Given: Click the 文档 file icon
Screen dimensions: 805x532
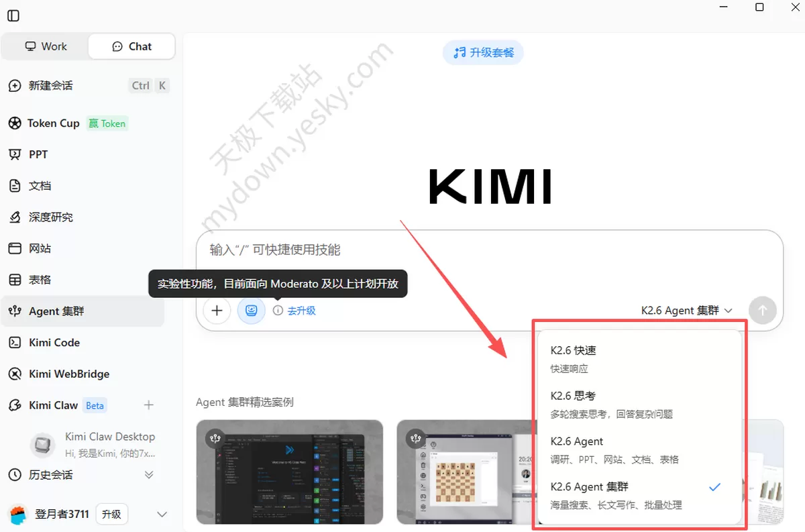Looking at the screenshot, I should (15, 186).
